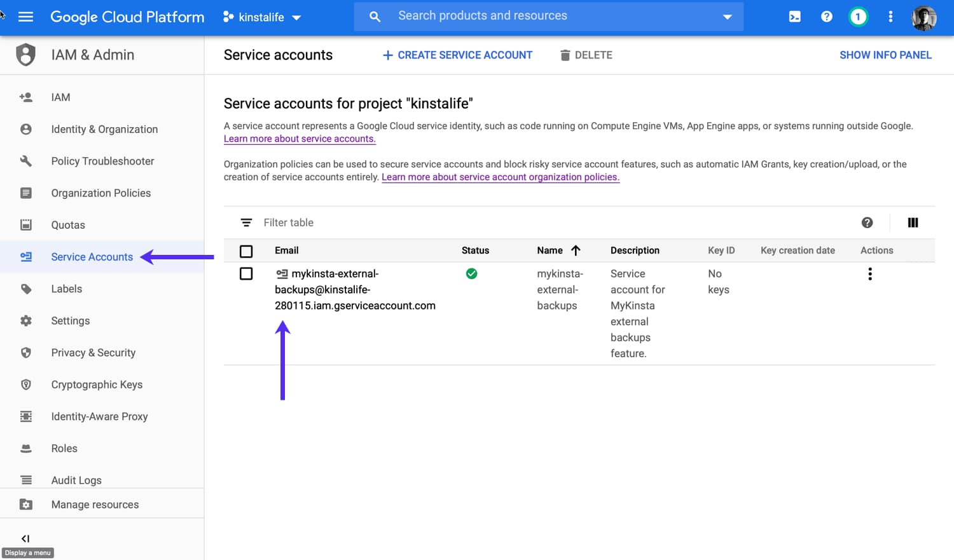This screenshot has width=954, height=560.
Task: Open Labels in the sidebar
Action: (x=66, y=289)
